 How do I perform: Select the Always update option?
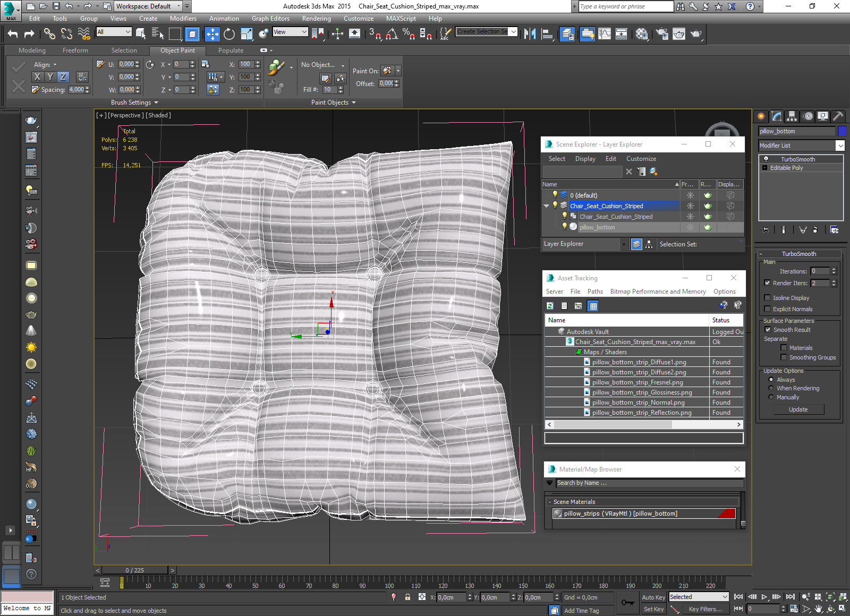pyautogui.click(x=771, y=380)
